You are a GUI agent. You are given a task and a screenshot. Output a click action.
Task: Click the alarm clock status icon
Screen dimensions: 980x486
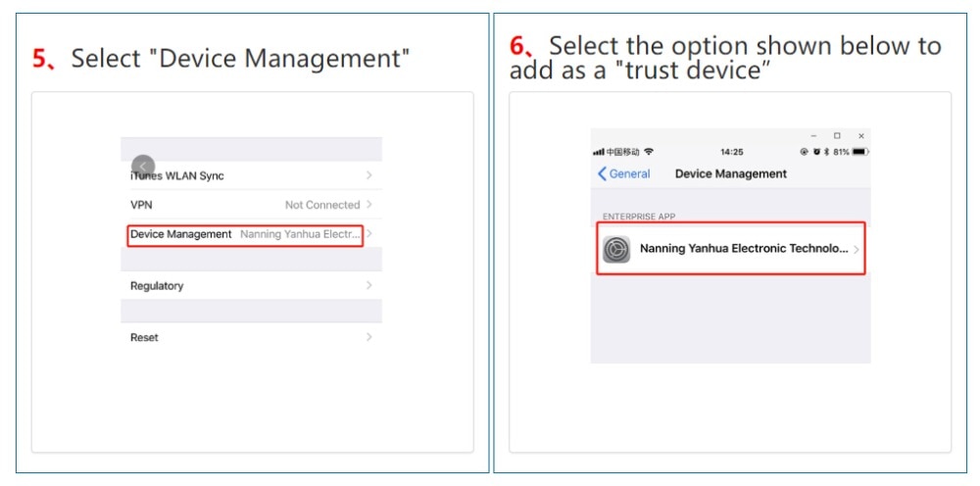click(816, 152)
